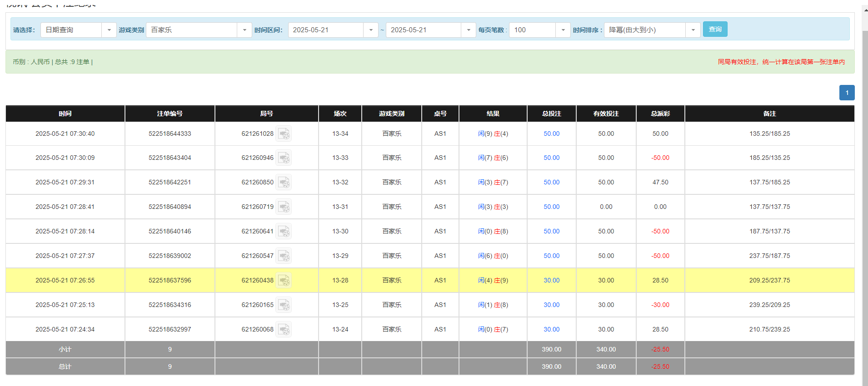The image size is (868, 386).
Task: View replay icon for round 621260547
Action: pyautogui.click(x=284, y=256)
